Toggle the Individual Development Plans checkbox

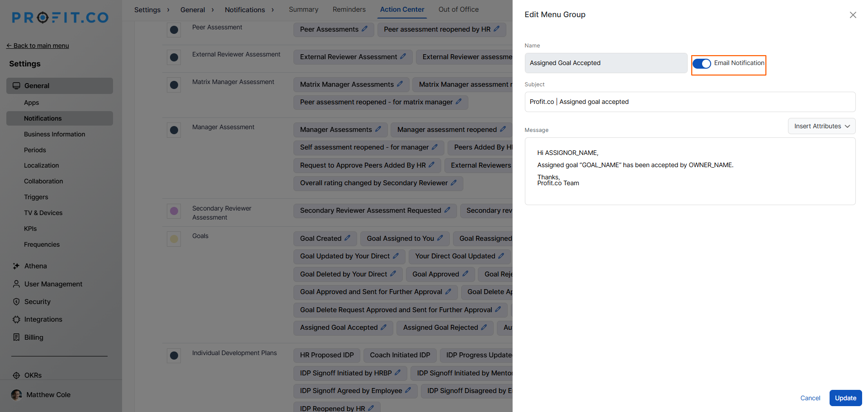(x=174, y=356)
